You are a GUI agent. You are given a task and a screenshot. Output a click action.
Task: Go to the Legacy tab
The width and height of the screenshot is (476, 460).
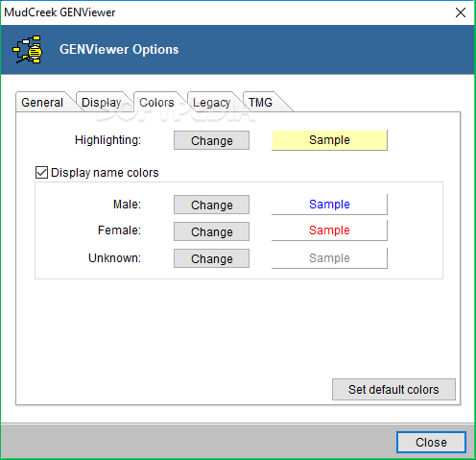211,103
